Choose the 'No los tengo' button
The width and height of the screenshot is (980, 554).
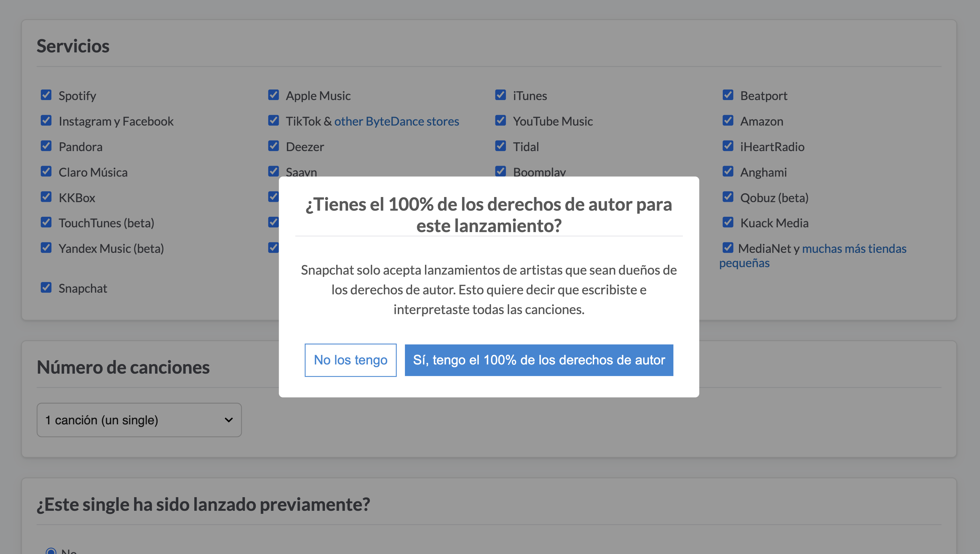(350, 360)
